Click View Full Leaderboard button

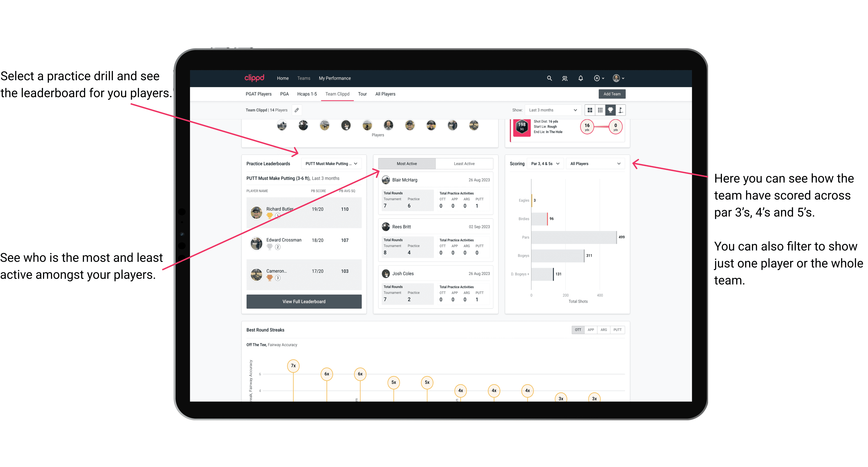tap(304, 301)
